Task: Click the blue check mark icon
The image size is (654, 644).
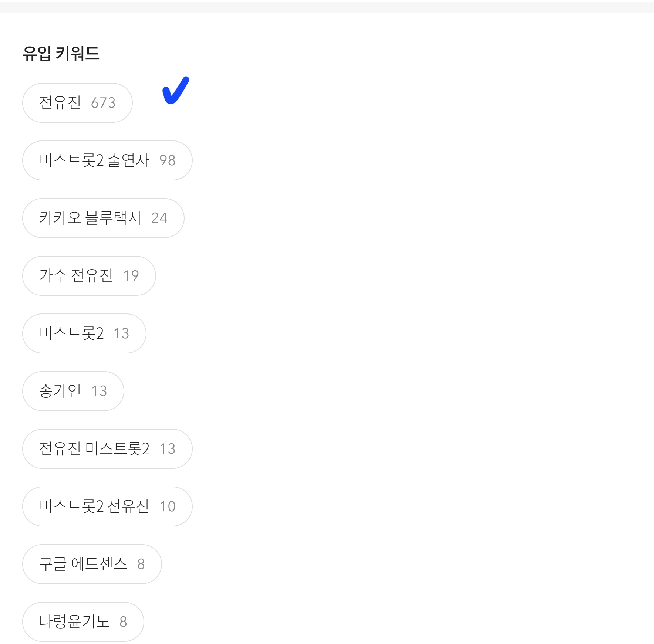Action: (176, 90)
